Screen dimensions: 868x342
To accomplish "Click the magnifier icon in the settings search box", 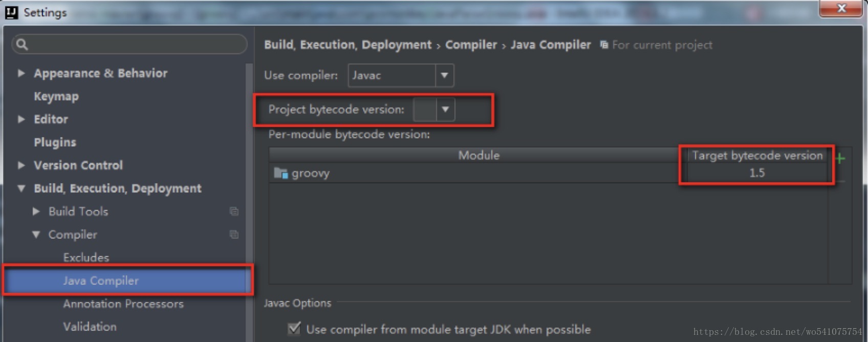I will [22, 45].
